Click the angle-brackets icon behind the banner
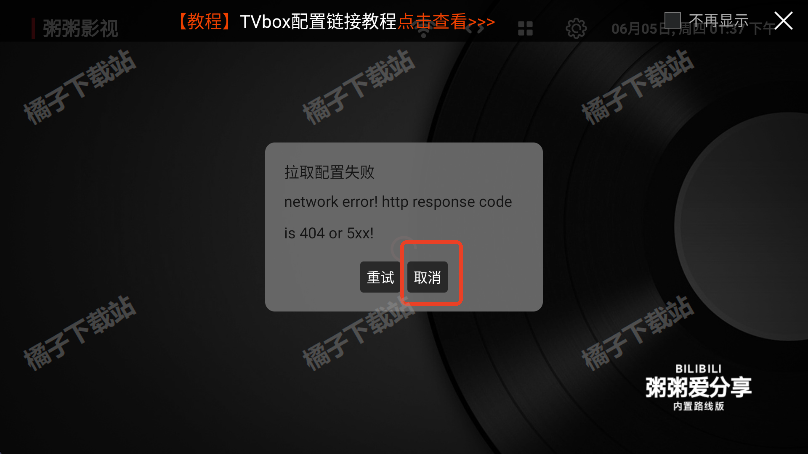The width and height of the screenshot is (808, 454). tap(475, 28)
